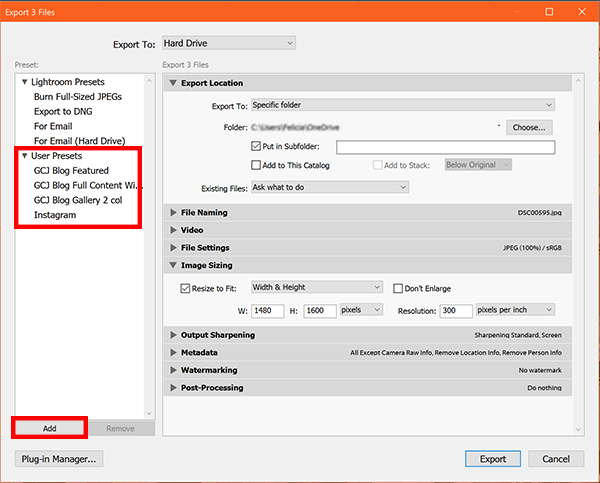Select the Burn Full-Sized JPEGs preset
Viewport: 600px width, 483px height.
(78, 97)
